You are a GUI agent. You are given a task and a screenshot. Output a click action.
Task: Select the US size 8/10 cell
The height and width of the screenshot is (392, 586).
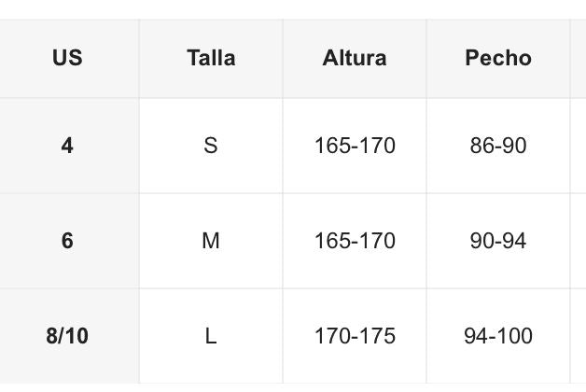pyautogui.click(x=67, y=336)
